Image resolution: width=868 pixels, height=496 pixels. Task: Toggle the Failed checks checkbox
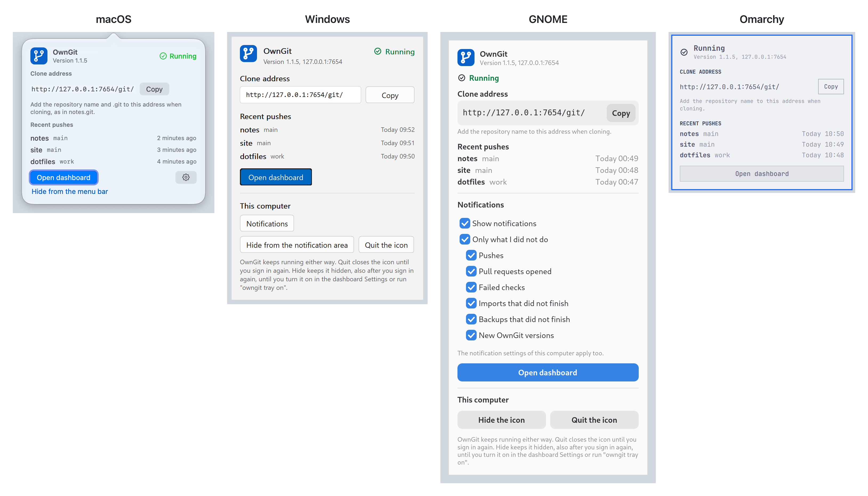coord(471,287)
